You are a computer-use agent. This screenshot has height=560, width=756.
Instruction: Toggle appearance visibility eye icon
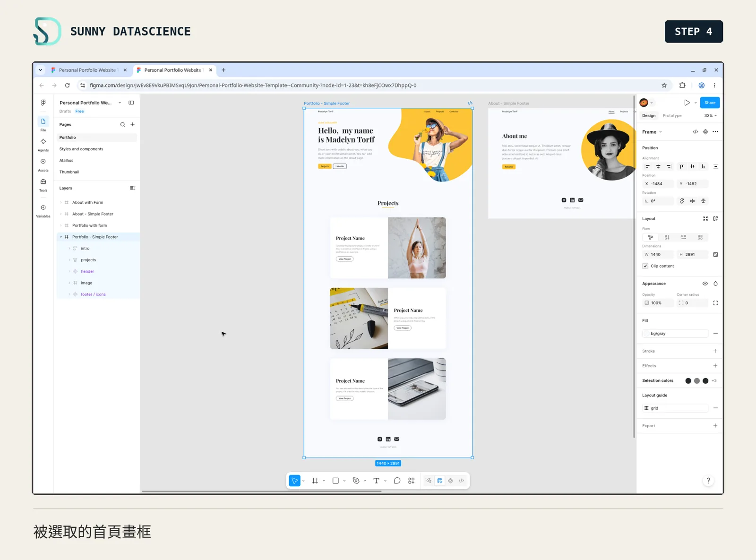click(x=705, y=284)
